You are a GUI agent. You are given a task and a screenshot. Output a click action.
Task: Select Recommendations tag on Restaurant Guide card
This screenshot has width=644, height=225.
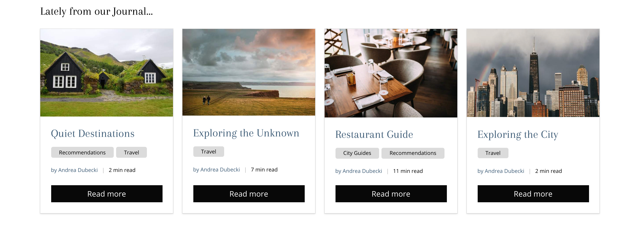413,153
